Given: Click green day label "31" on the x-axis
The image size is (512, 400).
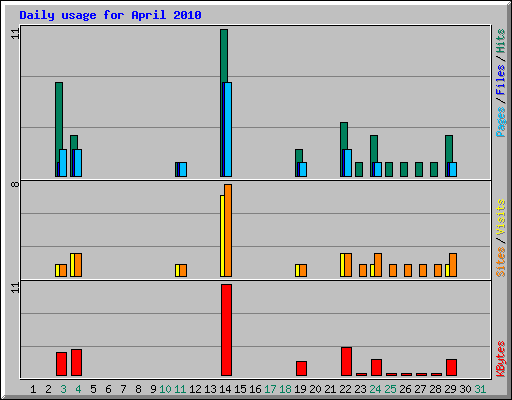Looking at the screenshot, I should pos(480,389).
